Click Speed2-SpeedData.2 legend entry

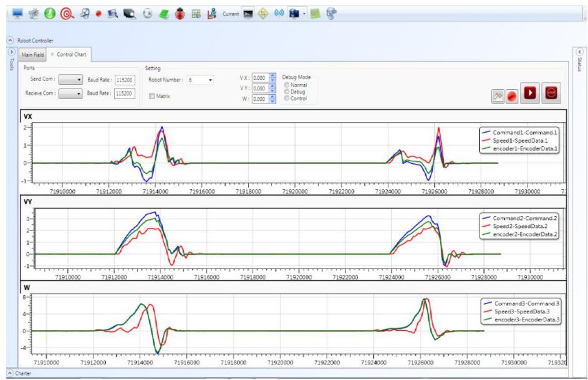pyautogui.click(x=515, y=226)
